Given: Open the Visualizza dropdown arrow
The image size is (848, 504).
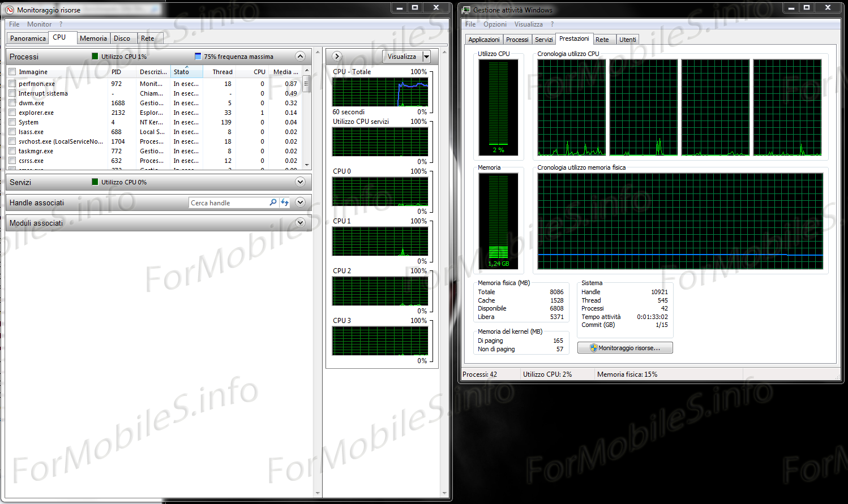Looking at the screenshot, I should (426, 57).
